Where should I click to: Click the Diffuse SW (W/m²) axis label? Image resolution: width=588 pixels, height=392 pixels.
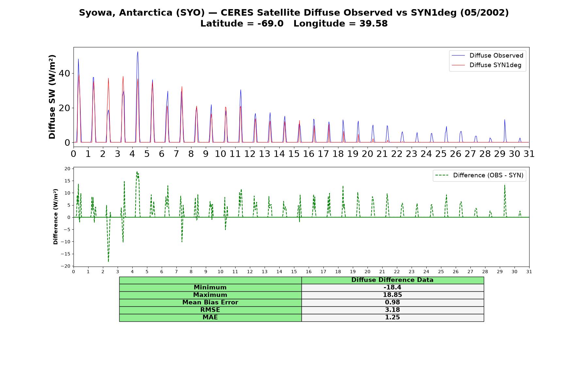52,97
